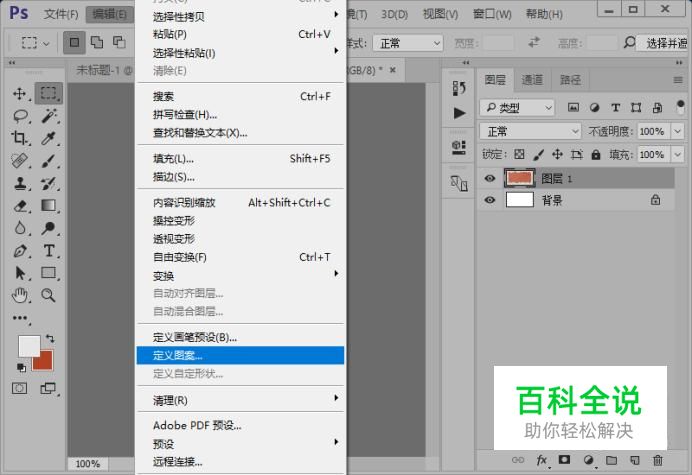Select the Healing Brush tool
Viewport: 692px width, 475px height.
(19, 161)
